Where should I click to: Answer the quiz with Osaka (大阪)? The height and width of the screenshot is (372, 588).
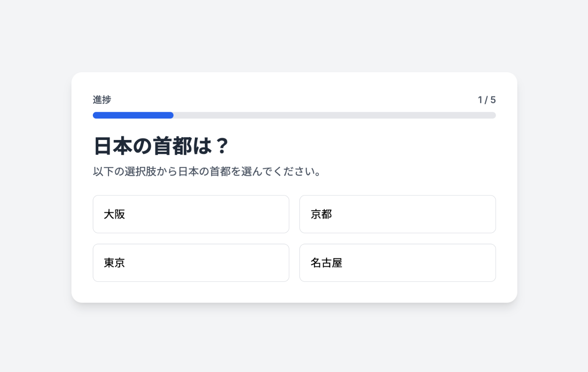191,214
